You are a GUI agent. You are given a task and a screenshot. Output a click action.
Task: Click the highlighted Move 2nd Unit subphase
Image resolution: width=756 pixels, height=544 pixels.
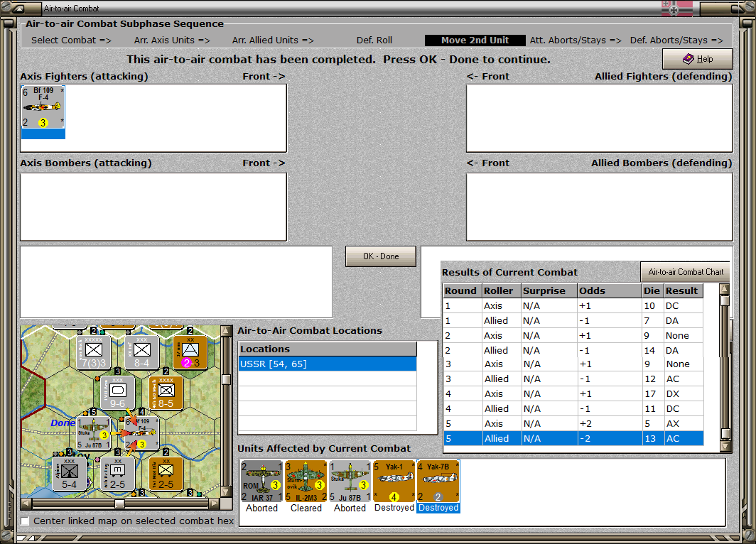click(475, 40)
